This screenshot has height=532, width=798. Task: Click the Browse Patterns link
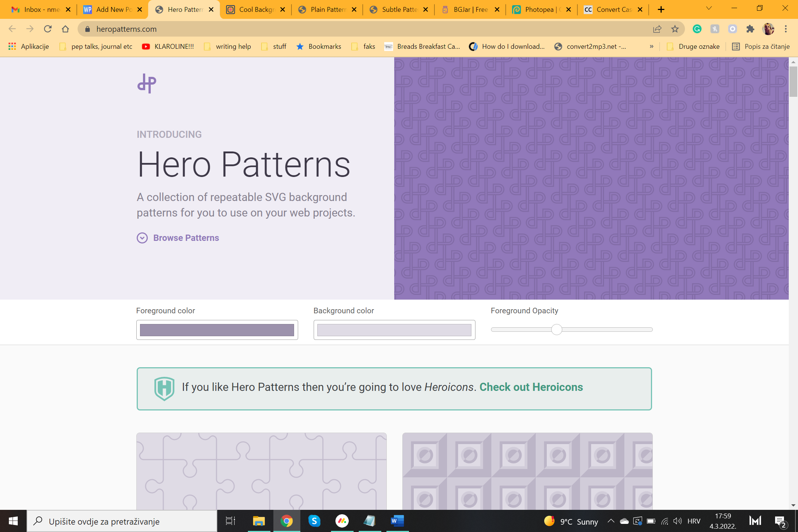[x=186, y=238]
